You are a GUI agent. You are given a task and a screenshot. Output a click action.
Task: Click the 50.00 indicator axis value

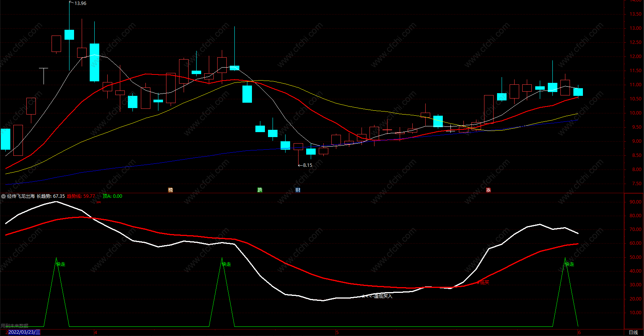click(x=636, y=257)
